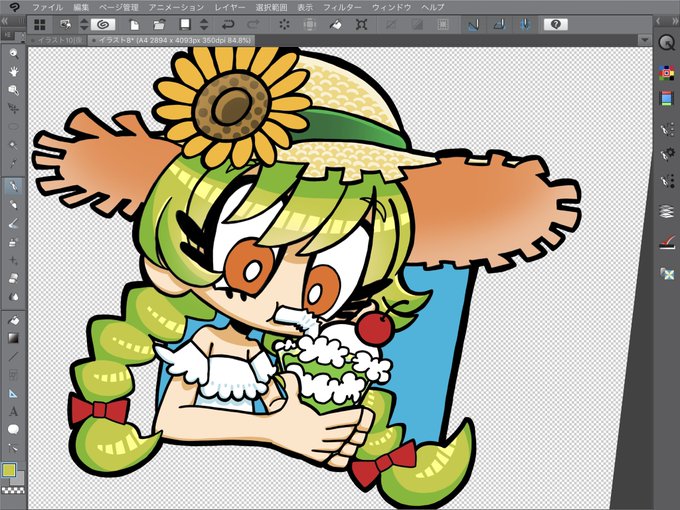
Task: Open the 編集 menu
Action: click(x=80, y=7)
